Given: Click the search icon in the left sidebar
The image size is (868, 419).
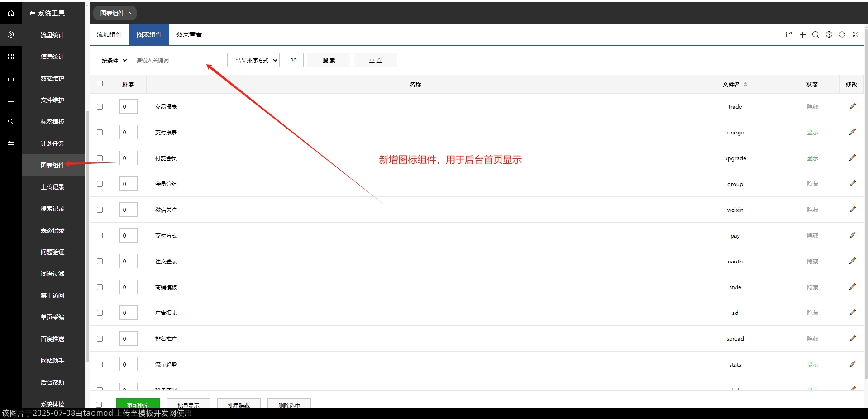Looking at the screenshot, I should 10,122.
